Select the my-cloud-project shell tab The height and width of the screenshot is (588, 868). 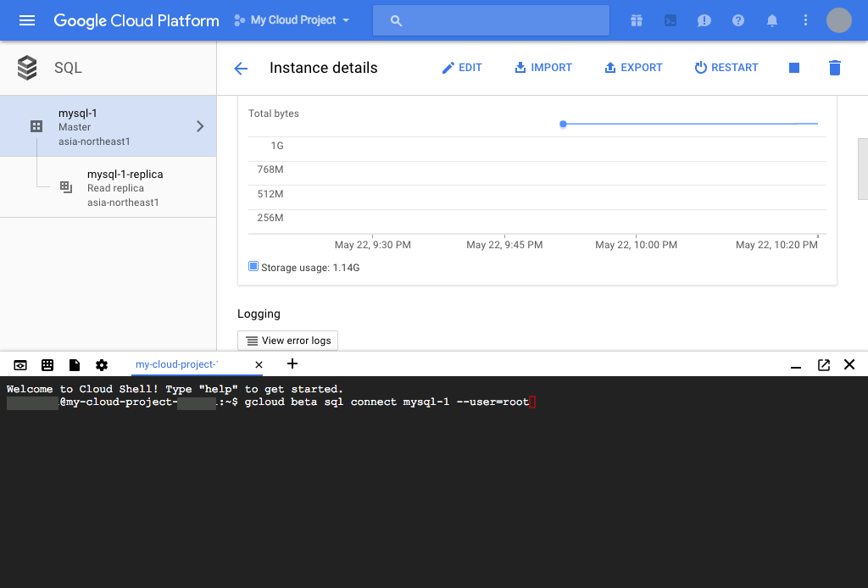(176, 364)
